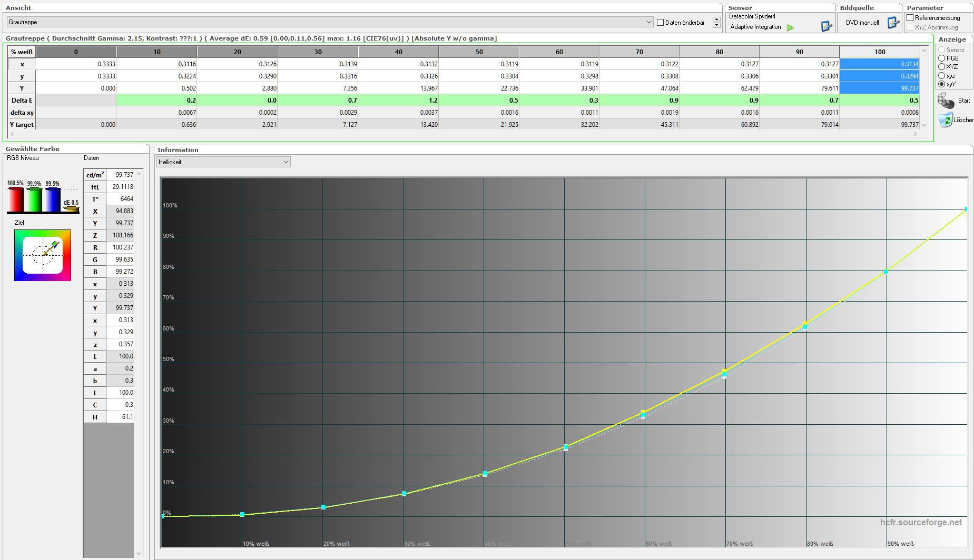
Task: Click the Ziel color target diagram
Action: [x=43, y=255]
